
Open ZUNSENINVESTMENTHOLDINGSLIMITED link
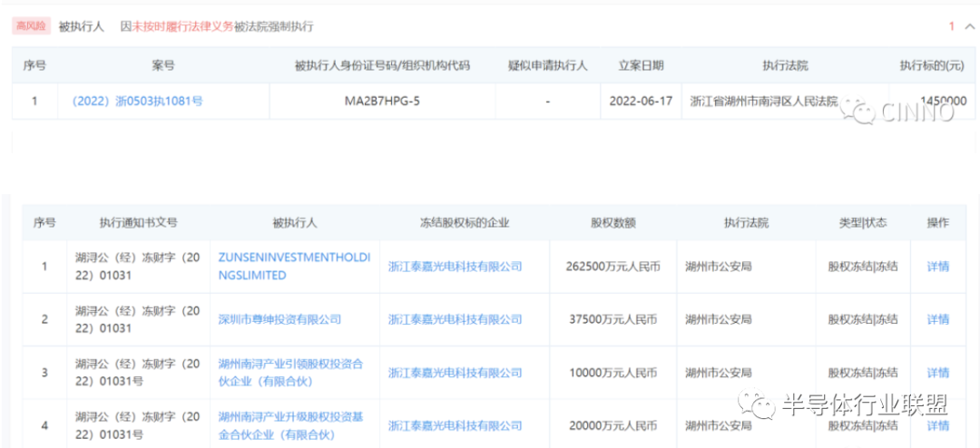point(294,267)
